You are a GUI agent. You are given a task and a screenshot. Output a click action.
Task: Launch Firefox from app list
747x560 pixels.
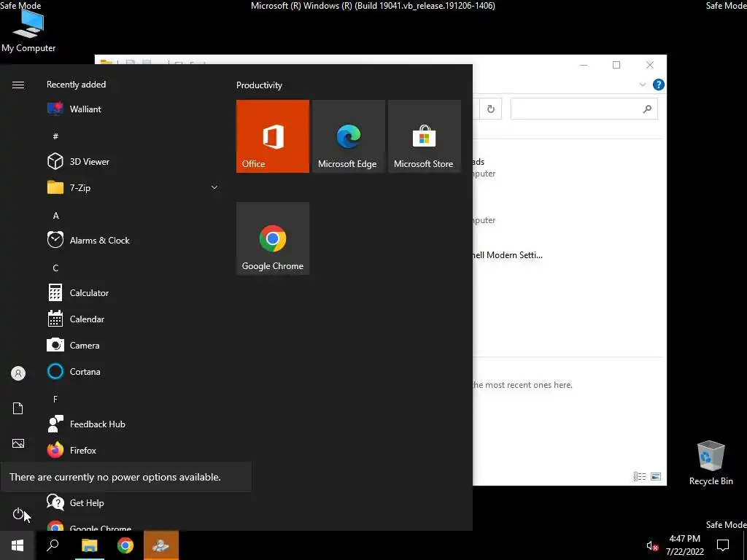[x=133, y=450]
